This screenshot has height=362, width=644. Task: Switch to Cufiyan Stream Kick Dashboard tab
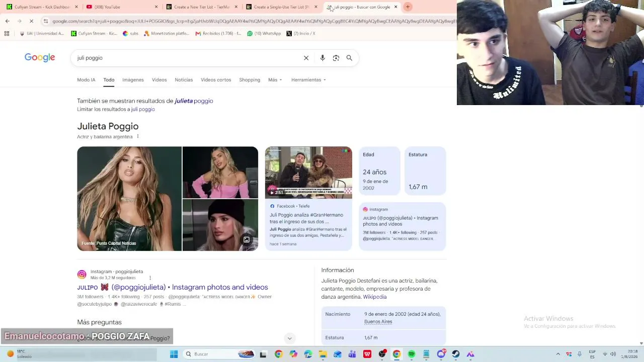pyautogui.click(x=41, y=7)
